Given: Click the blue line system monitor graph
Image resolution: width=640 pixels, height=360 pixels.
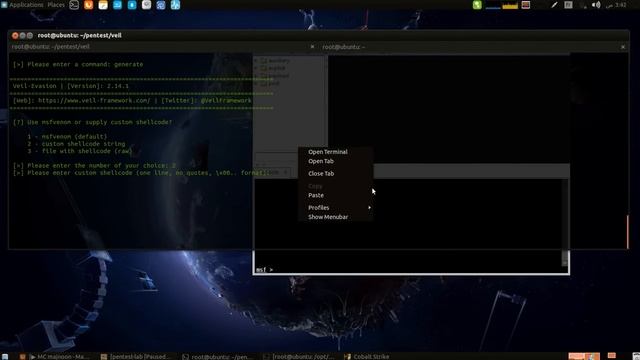Looking at the screenshot, I should pyautogui.click(x=493, y=5).
